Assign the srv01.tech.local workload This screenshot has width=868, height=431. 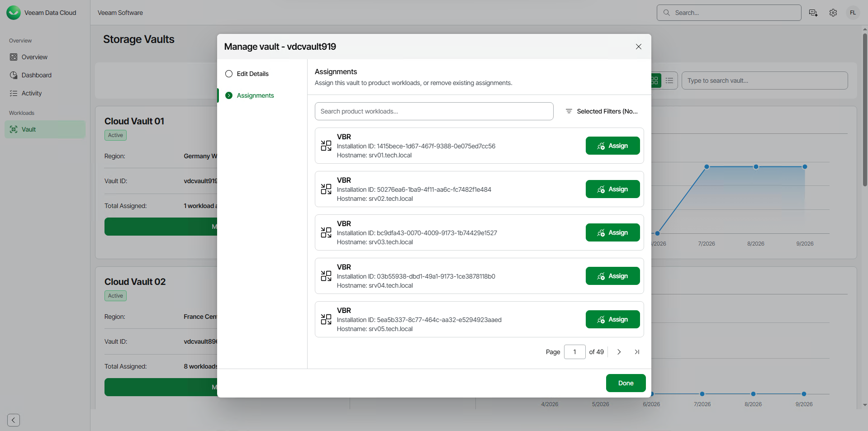coord(612,146)
